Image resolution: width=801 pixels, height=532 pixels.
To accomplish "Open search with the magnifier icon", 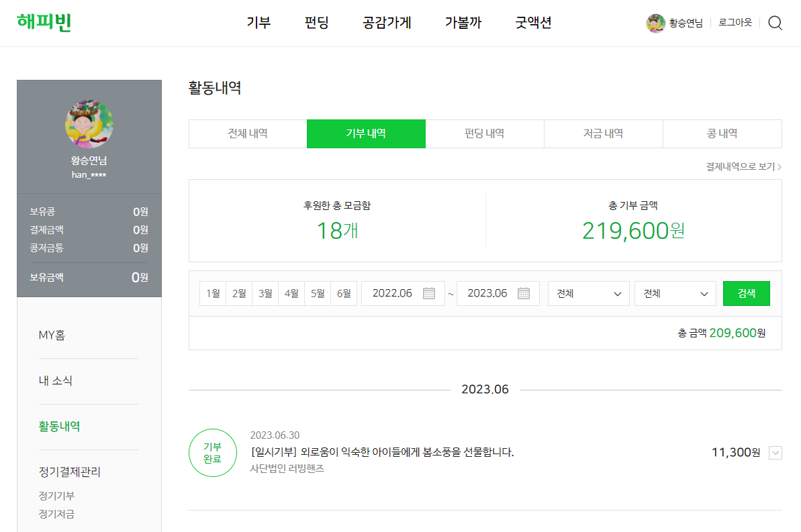I will click(x=775, y=22).
